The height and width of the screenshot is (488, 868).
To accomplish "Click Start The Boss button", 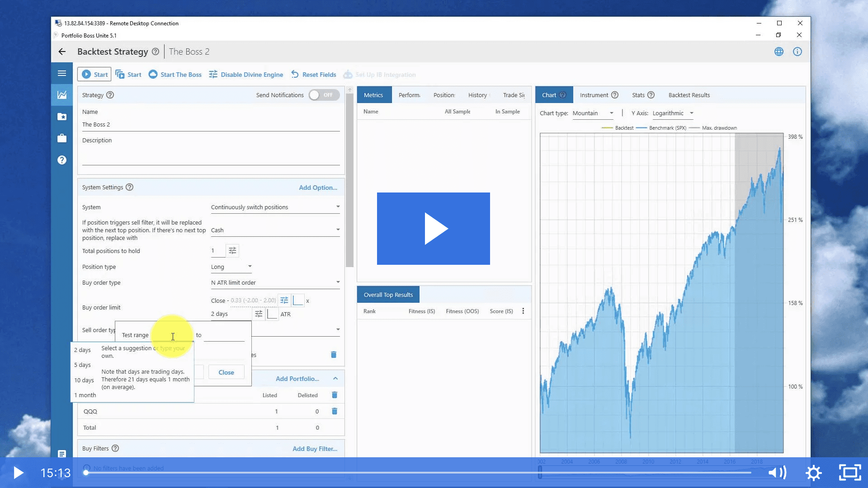I will point(175,75).
